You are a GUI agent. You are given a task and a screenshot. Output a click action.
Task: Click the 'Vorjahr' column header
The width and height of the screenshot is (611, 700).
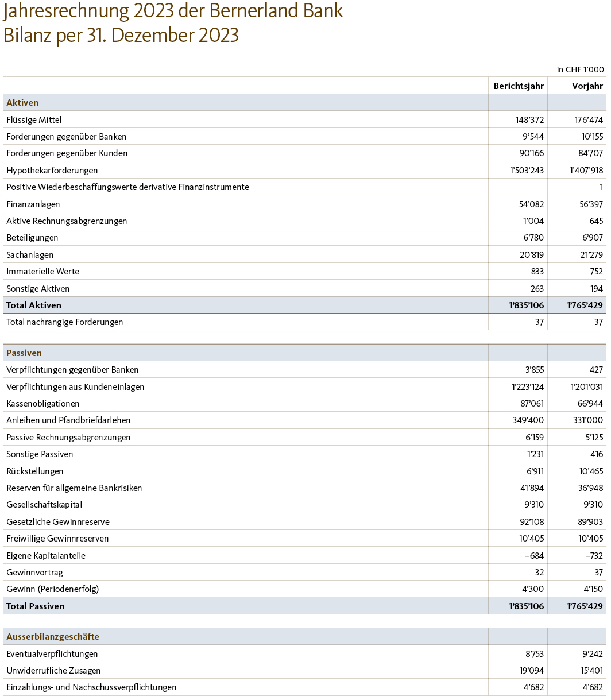click(587, 86)
